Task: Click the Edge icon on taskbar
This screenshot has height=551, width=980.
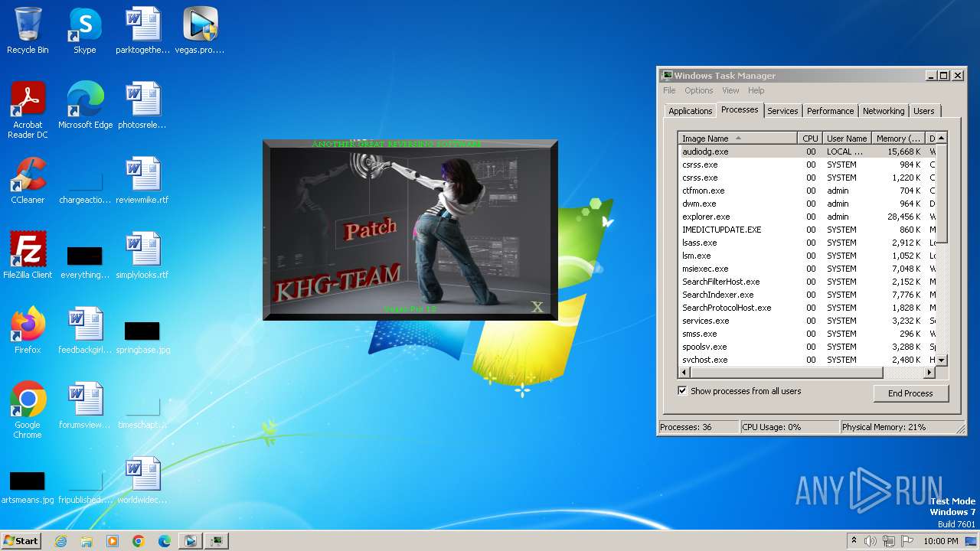Action: pyautogui.click(x=165, y=541)
